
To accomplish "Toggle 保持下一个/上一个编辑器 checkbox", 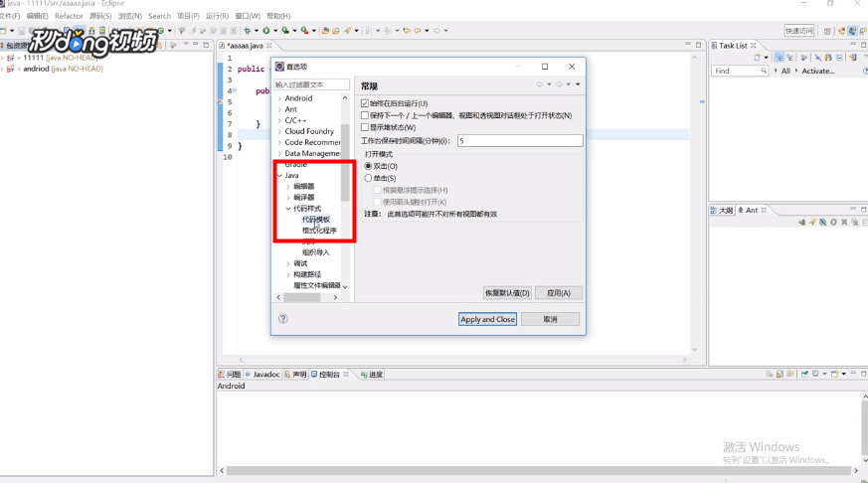I will tap(364, 115).
